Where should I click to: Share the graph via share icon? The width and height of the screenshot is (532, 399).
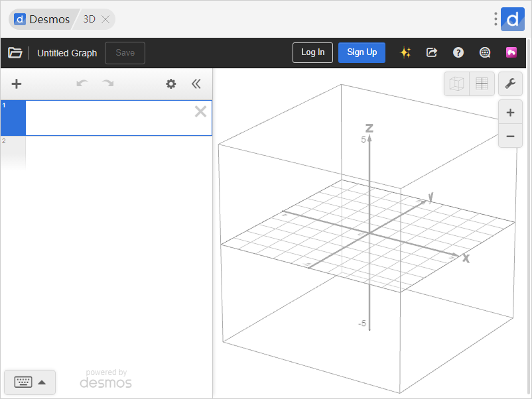[432, 53]
